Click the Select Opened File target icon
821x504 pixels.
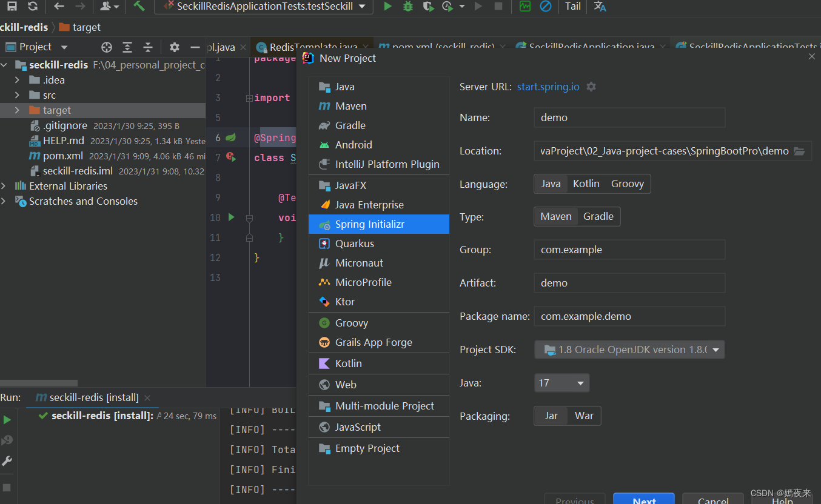tap(107, 47)
